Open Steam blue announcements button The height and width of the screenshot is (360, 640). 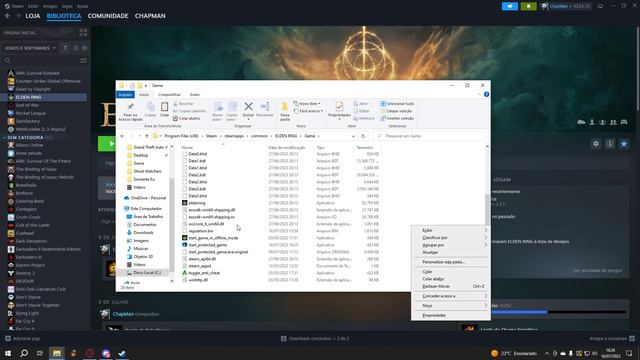click(x=510, y=6)
